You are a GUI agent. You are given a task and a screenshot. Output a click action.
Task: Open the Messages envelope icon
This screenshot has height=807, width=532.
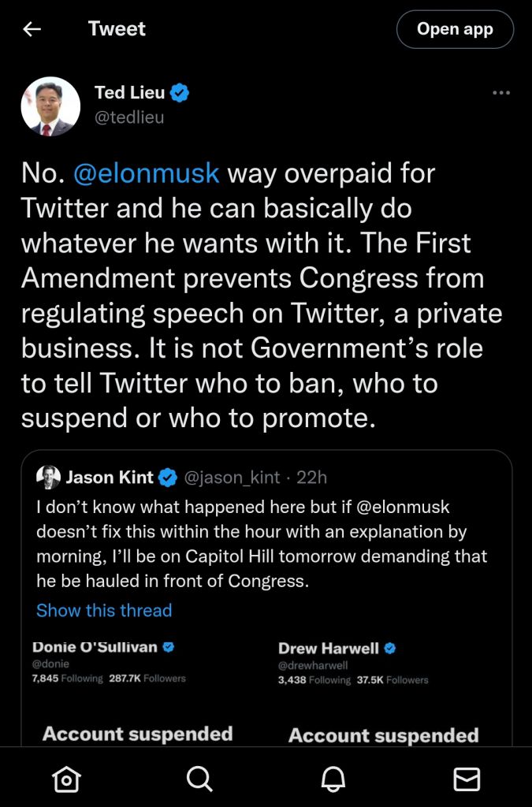[467, 779]
